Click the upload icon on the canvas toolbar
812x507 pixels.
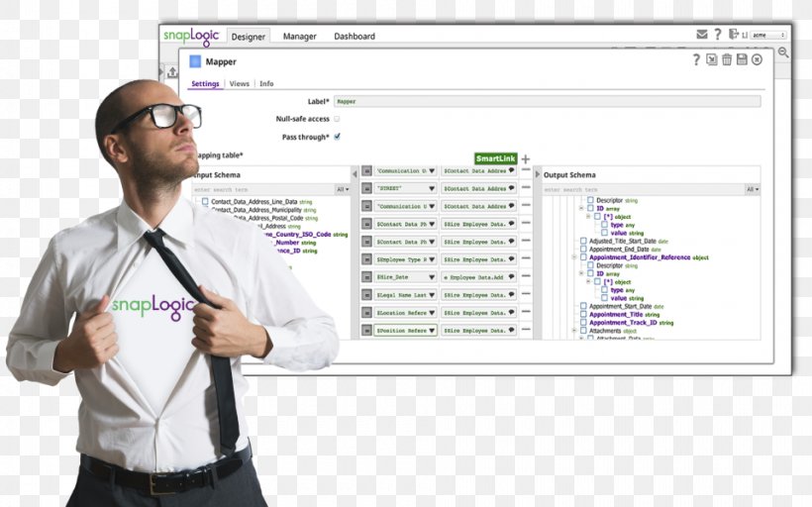pos(172,72)
